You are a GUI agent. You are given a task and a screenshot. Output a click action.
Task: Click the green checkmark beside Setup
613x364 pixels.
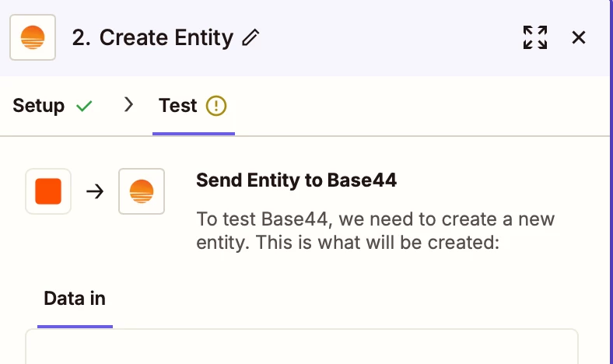tap(84, 106)
